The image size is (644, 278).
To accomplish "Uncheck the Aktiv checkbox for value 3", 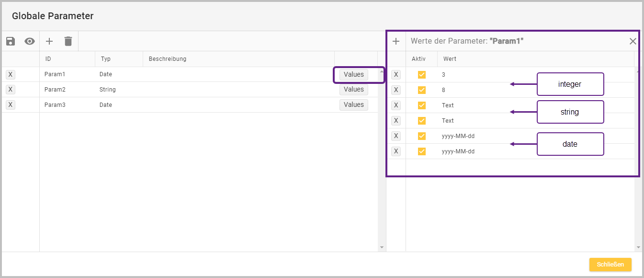I will click(x=422, y=75).
